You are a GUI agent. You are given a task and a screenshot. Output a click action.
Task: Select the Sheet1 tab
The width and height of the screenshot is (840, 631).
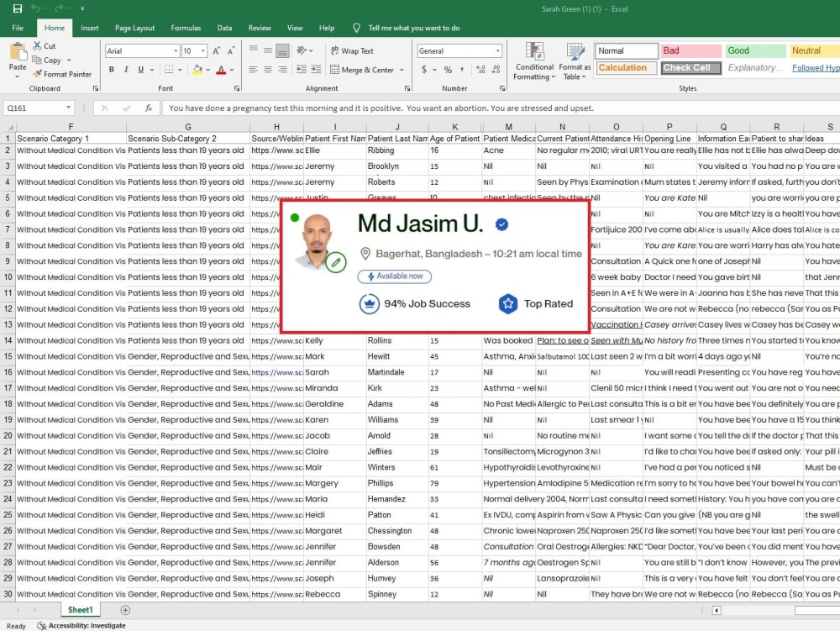click(81, 609)
